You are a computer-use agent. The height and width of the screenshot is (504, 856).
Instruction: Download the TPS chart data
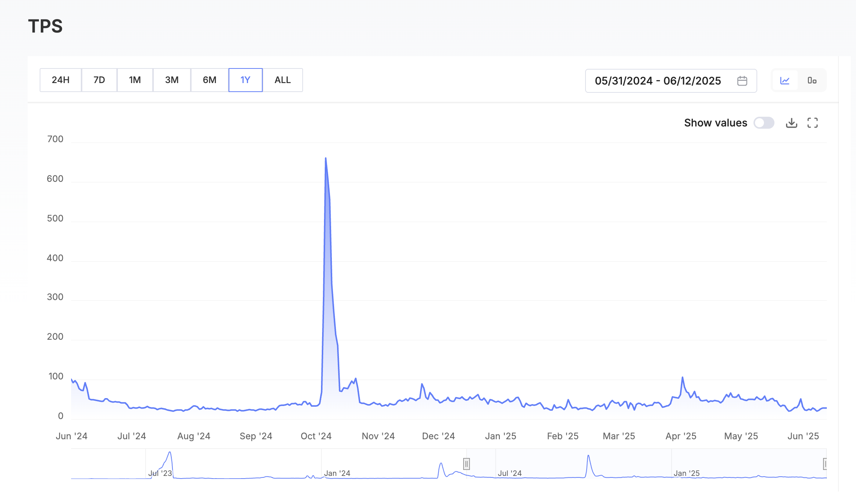791,123
